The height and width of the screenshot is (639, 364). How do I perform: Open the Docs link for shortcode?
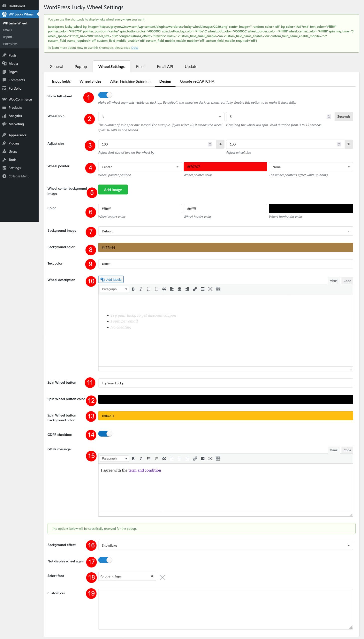coord(134,48)
